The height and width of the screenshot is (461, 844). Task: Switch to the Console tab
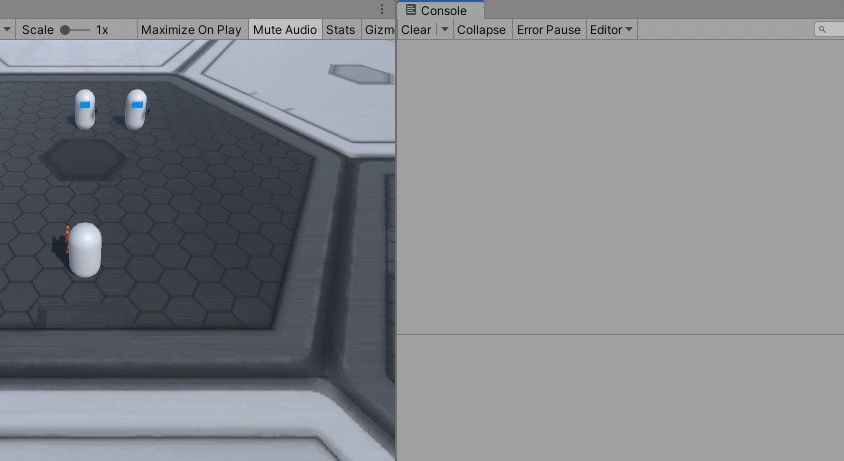point(440,10)
